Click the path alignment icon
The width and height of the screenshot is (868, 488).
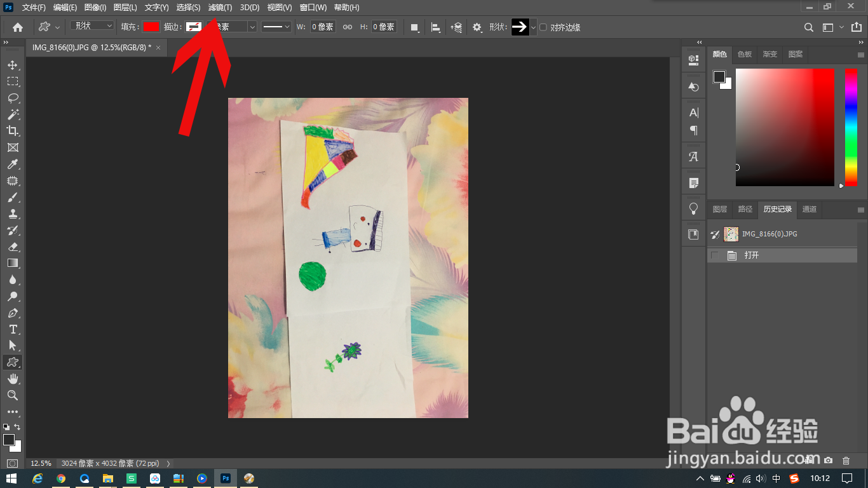tap(436, 27)
